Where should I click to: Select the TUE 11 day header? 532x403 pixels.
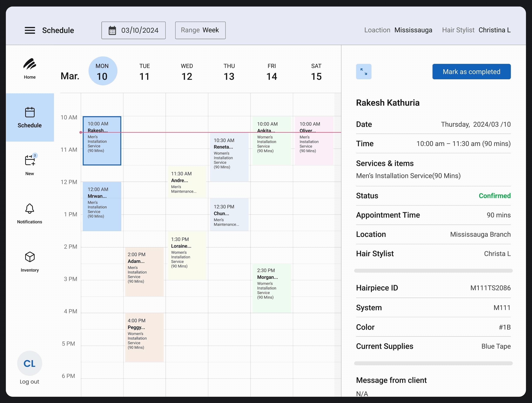pos(145,72)
